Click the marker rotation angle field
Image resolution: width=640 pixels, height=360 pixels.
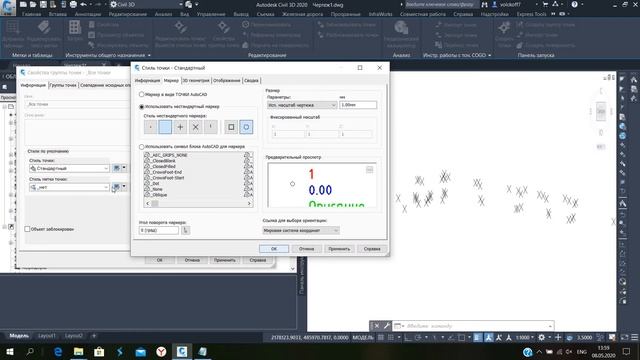click(159, 230)
